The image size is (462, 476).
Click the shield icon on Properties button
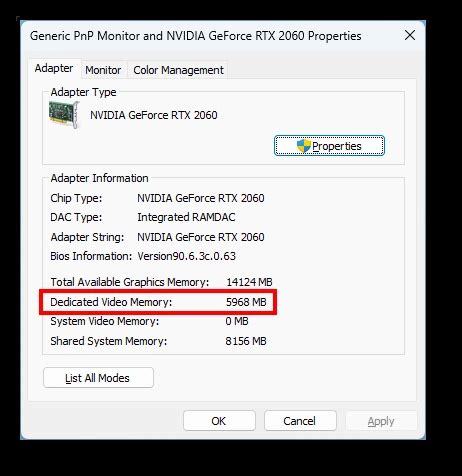pos(303,146)
